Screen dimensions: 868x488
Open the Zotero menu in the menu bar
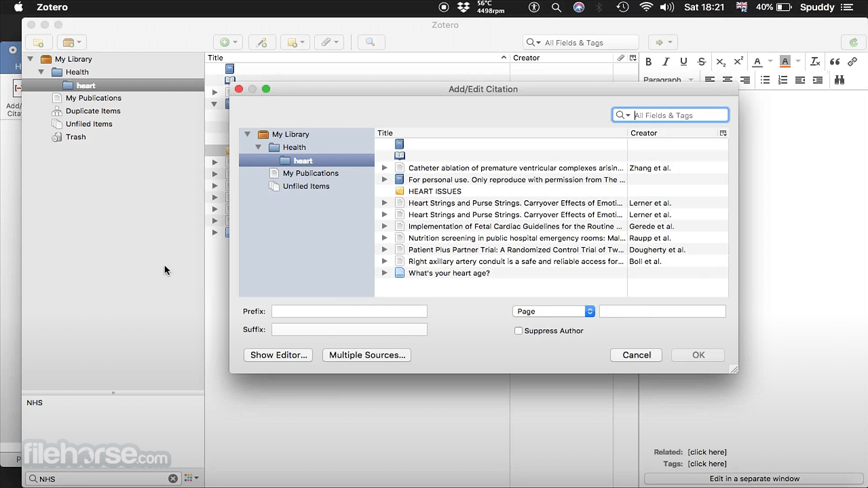(x=52, y=7)
